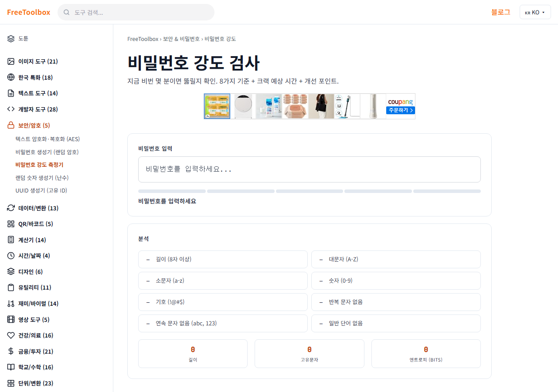Click the 재미/바이럴 sort icon
Screen dimensions: 558x392
pyautogui.click(x=11, y=304)
